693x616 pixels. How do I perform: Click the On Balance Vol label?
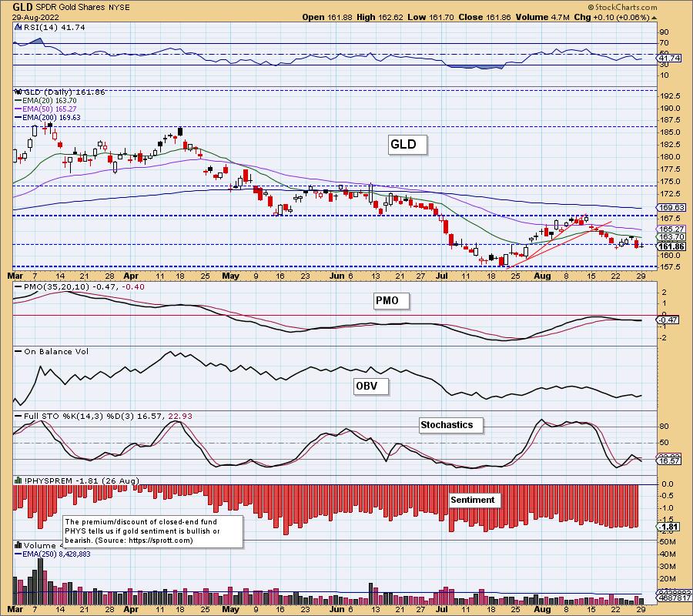click(x=56, y=352)
